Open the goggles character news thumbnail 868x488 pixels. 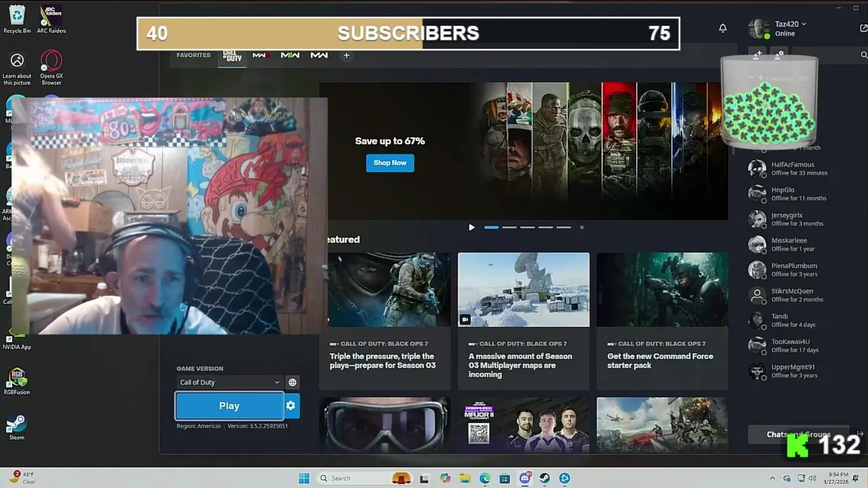click(x=384, y=424)
